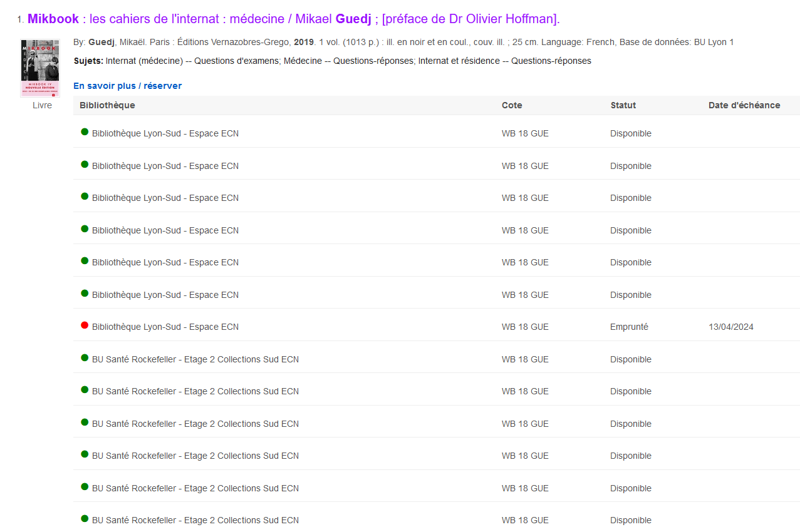The height and width of the screenshot is (532, 800).
Task: Click the green dot in the last BU Santé Rockefeller row
Action: coord(85,519)
